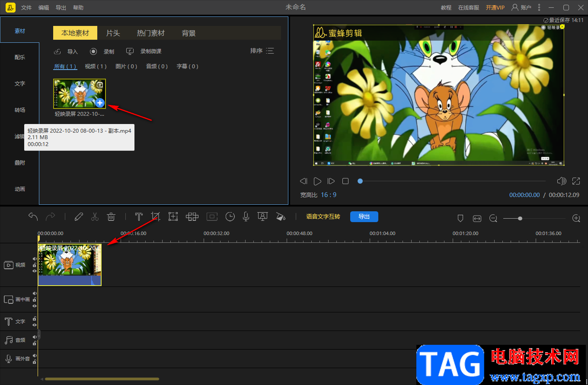This screenshot has height=385, width=588.
Task: Select the pencil edit tool
Action: 78,216
